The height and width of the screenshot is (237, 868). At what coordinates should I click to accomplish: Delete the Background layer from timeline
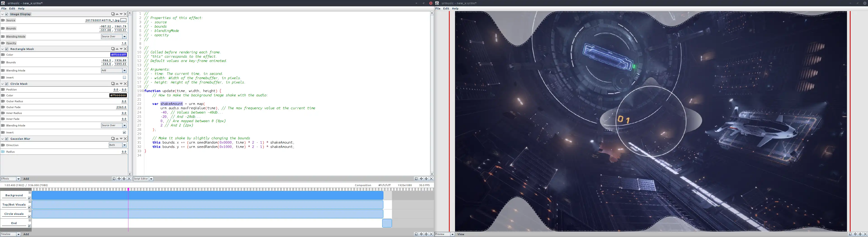30,193
